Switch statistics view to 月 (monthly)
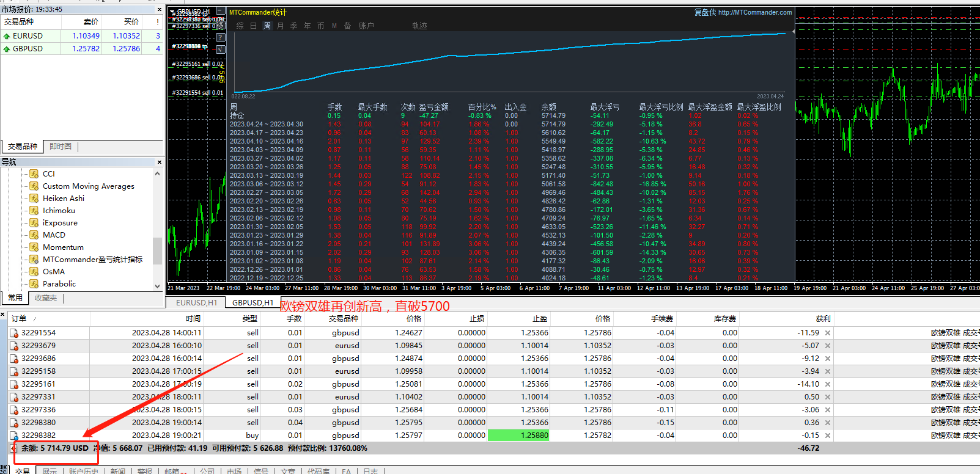The height and width of the screenshot is (474, 980). click(x=281, y=26)
